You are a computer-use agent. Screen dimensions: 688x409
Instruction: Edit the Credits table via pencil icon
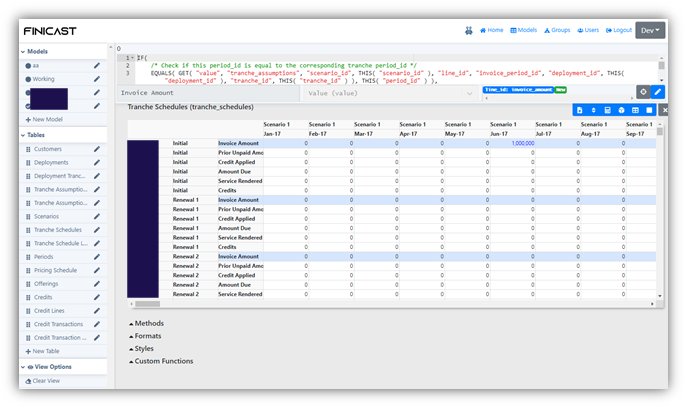pyautogui.click(x=97, y=297)
